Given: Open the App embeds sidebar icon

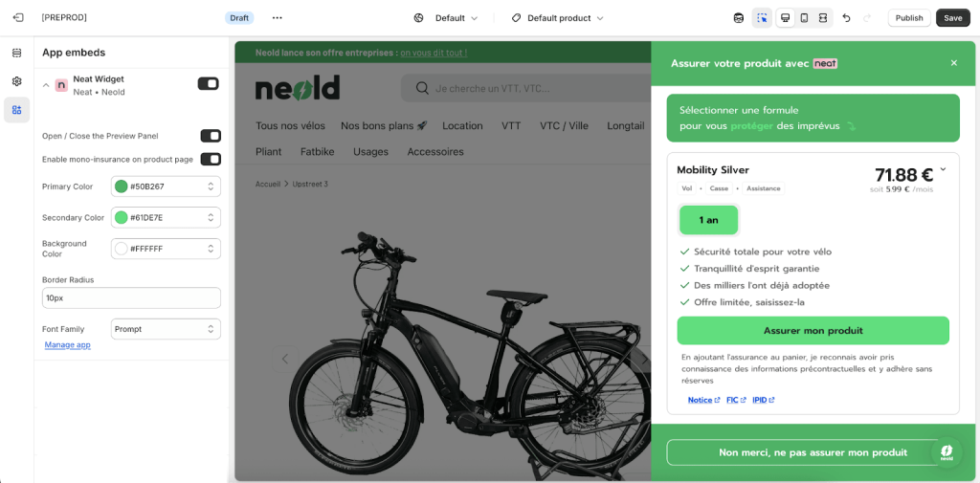Looking at the screenshot, I should [x=16, y=110].
